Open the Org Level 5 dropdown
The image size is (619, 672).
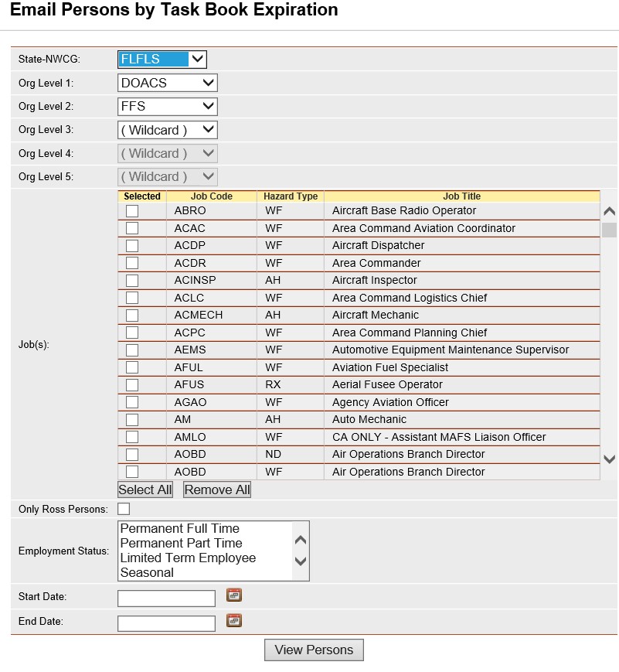click(x=168, y=176)
